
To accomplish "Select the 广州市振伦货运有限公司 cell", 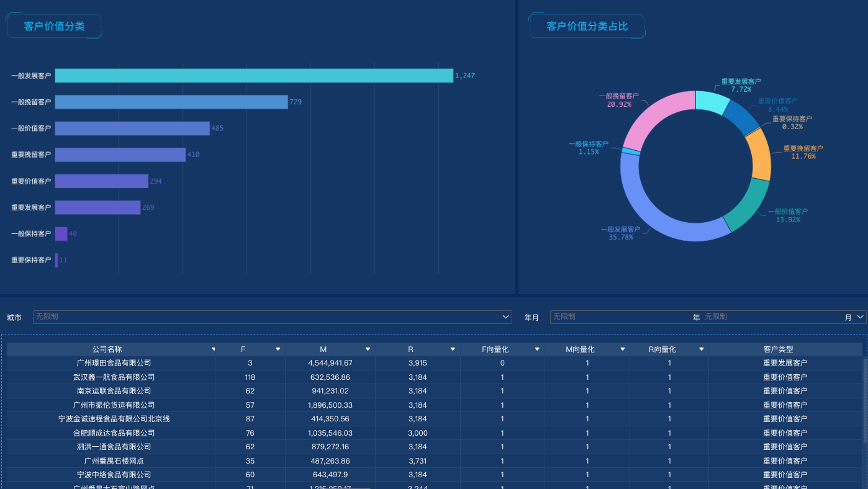I will point(114,405).
